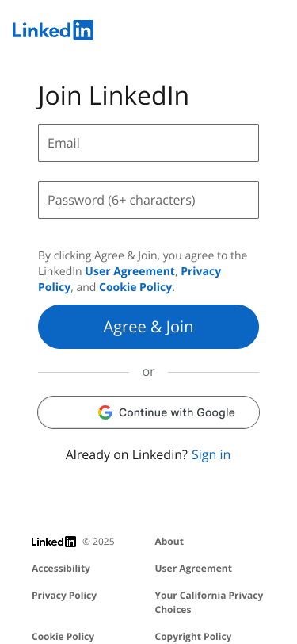The height and width of the screenshot is (644, 297).
Task: Follow the Sign in link
Action: [x=211, y=455]
